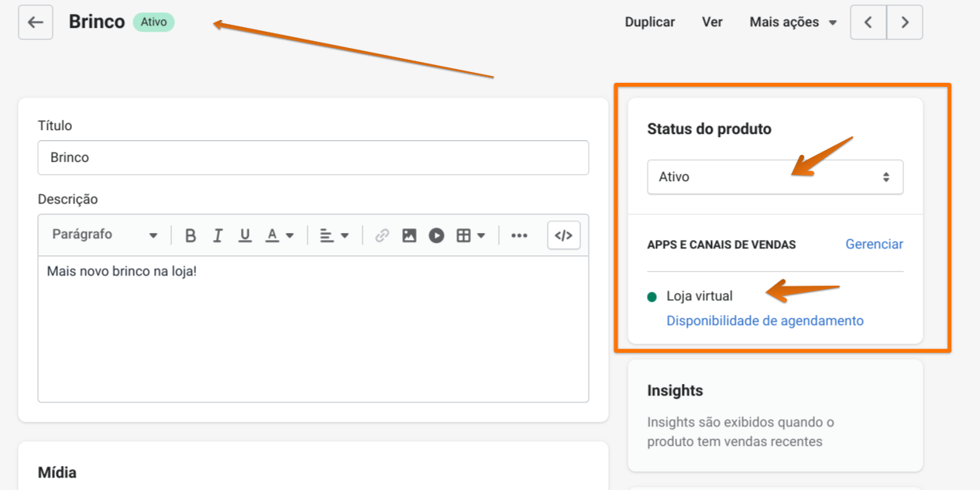
Task: Insert a video into the description
Action: click(436, 235)
